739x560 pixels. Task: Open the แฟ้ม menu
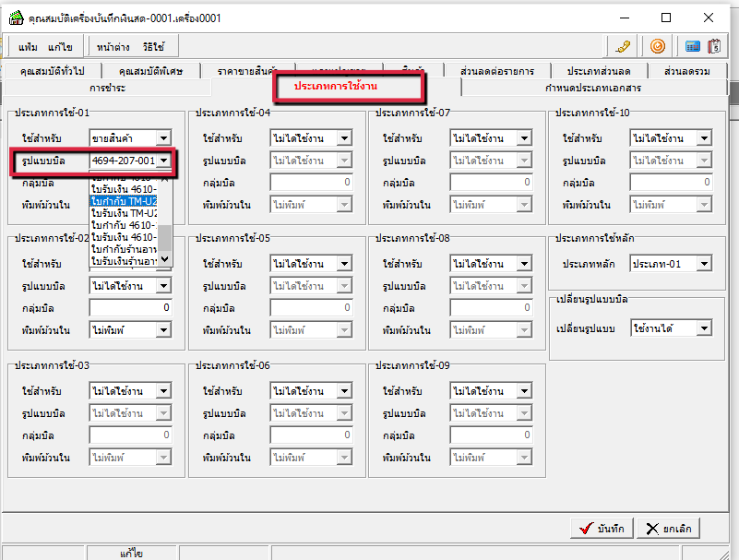28,46
